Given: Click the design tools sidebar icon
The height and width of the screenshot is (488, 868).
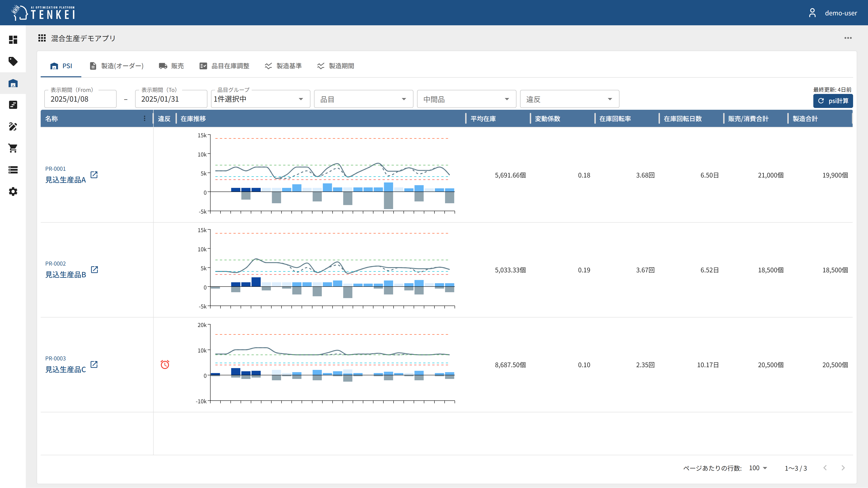Looking at the screenshot, I should [13, 127].
